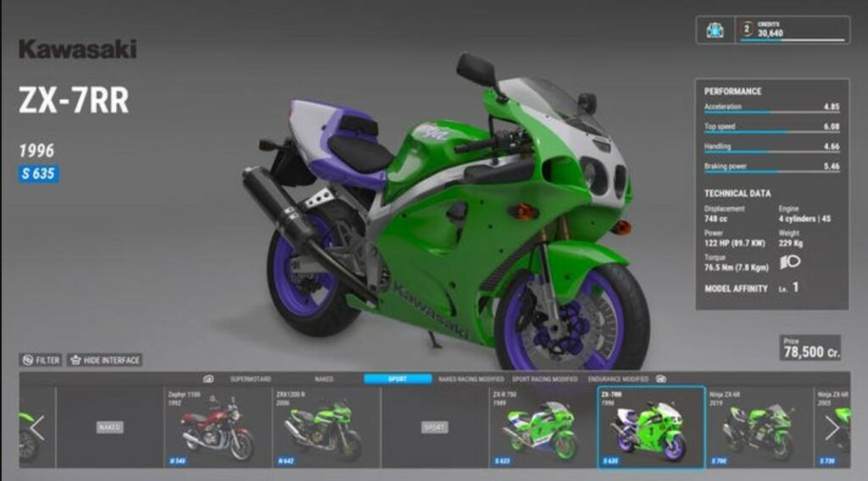This screenshot has height=481, width=868.
Task: Click the icon left of Supermotard tab
Action: tap(209, 379)
